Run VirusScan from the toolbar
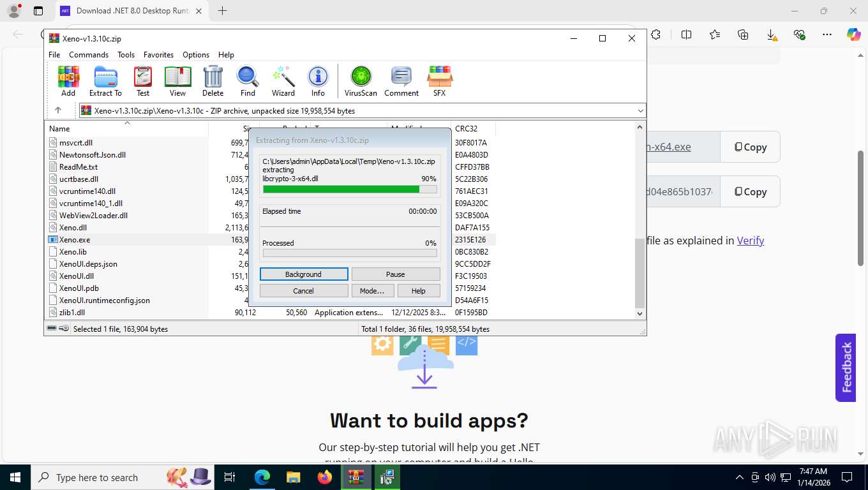 pyautogui.click(x=361, y=81)
